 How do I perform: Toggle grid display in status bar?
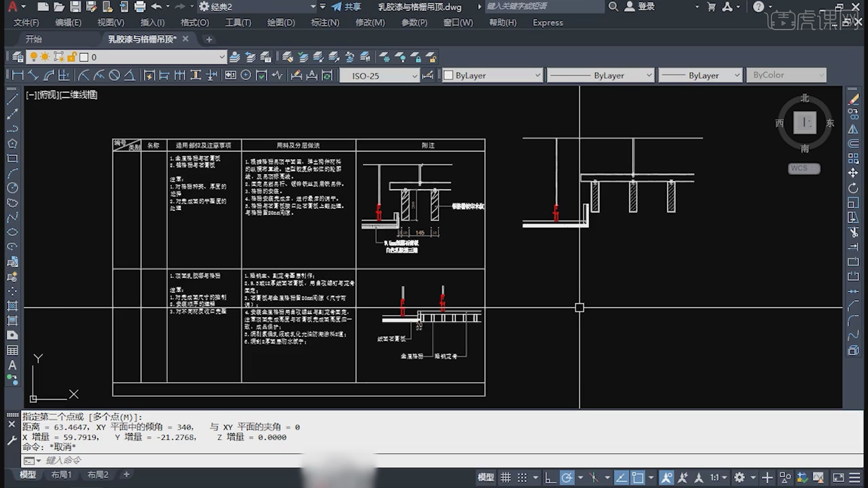505,478
